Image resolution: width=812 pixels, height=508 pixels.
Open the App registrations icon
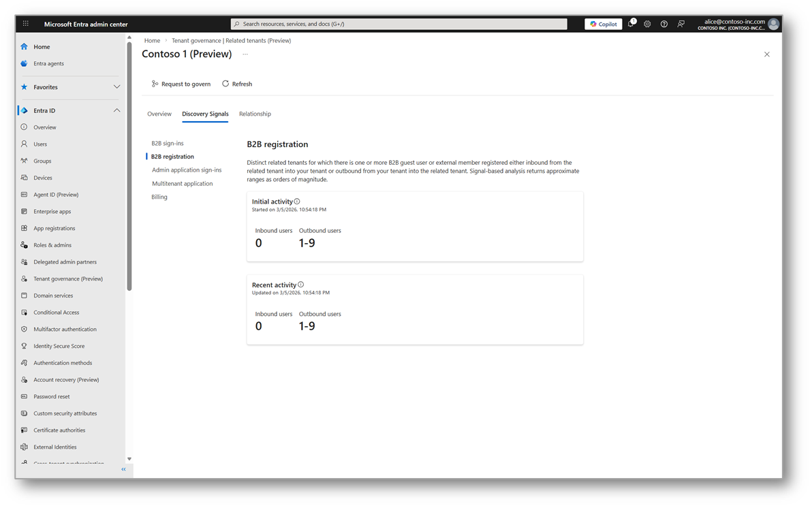(24, 228)
